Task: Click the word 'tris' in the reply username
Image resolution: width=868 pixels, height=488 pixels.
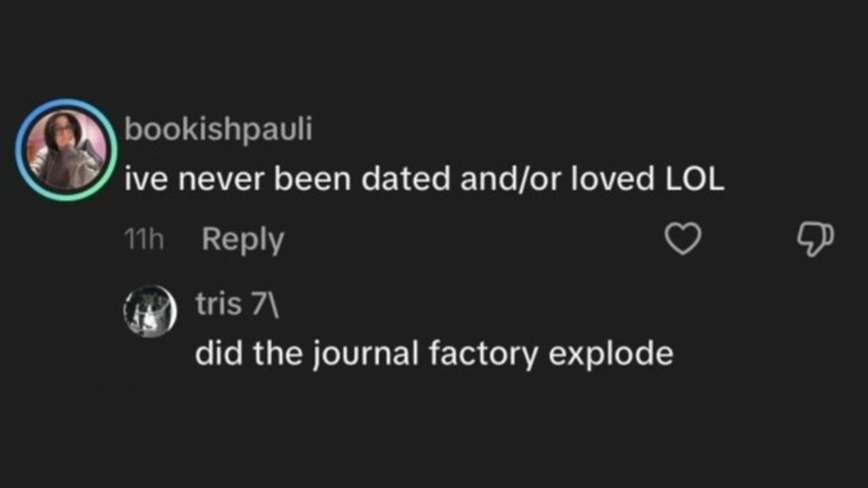Action: coord(218,304)
